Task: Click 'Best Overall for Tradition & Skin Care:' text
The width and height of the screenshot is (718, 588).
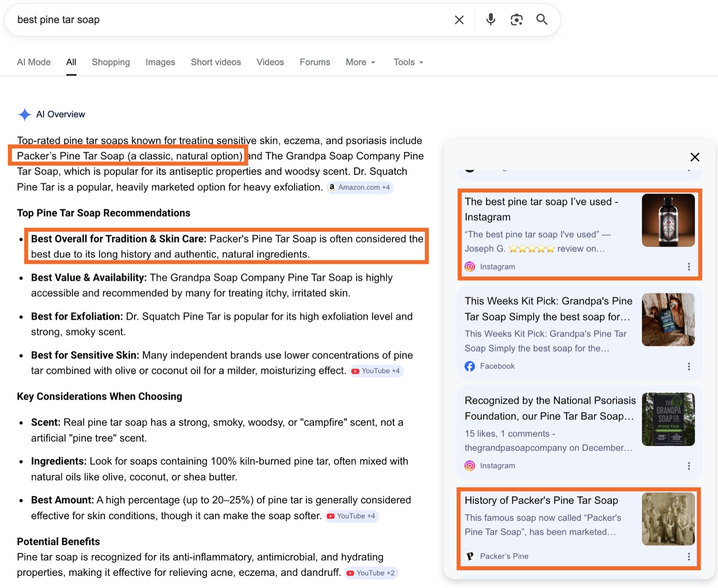Action: click(119, 239)
